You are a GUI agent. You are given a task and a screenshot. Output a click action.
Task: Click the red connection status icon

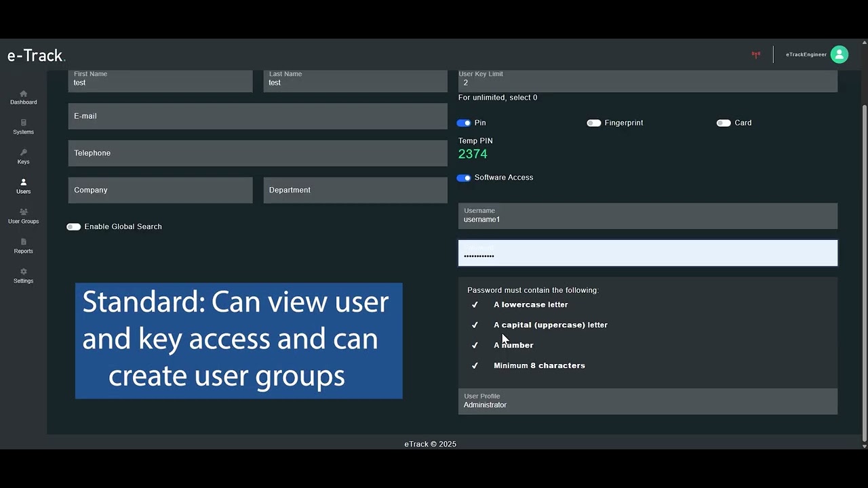tap(756, 55)
